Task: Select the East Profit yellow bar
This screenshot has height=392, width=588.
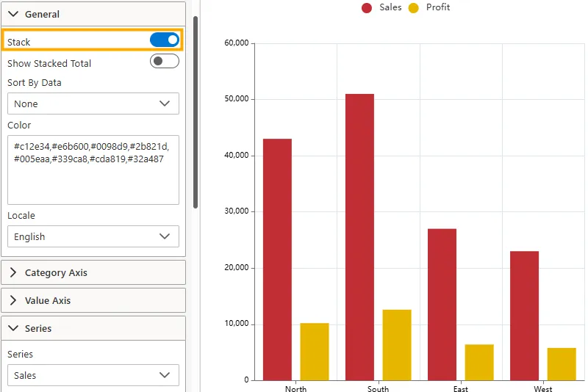Action: 479,362
